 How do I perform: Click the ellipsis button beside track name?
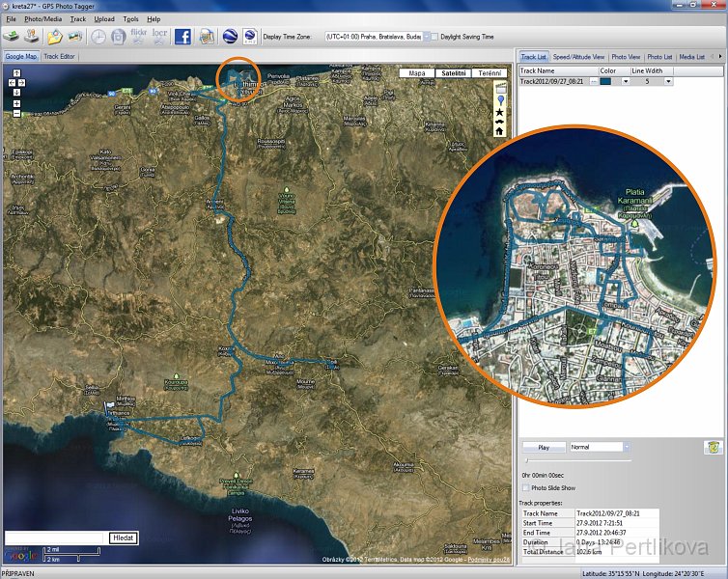click(x=594, y=81)
